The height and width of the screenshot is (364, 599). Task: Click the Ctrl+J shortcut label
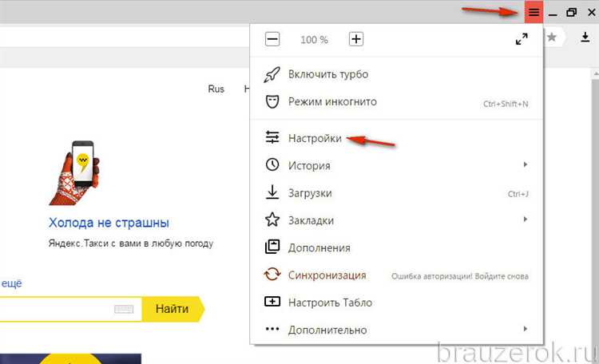coord(518,194)
